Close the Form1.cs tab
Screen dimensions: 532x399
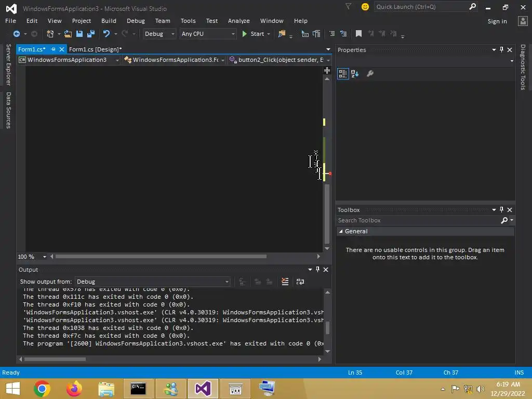(62, 49)
